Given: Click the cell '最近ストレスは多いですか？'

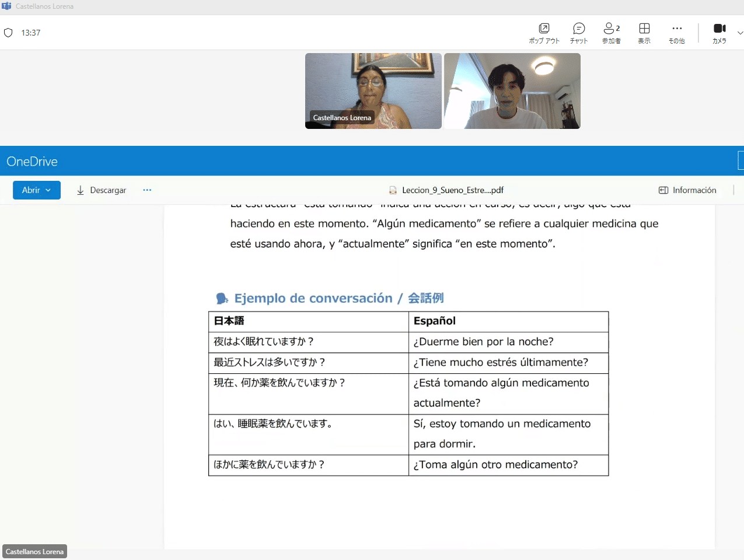Looking at the screenshot, I should click(x=309, y=363).
